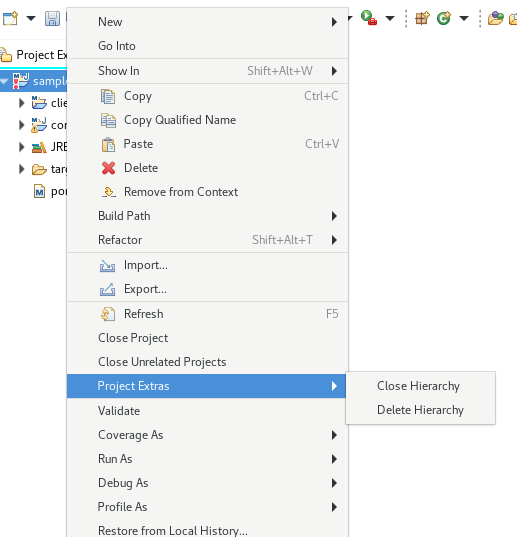The width and height of the screenshot is (517, 537).
Task: Click the Save toolbar icon
Action: pos(52,18)
